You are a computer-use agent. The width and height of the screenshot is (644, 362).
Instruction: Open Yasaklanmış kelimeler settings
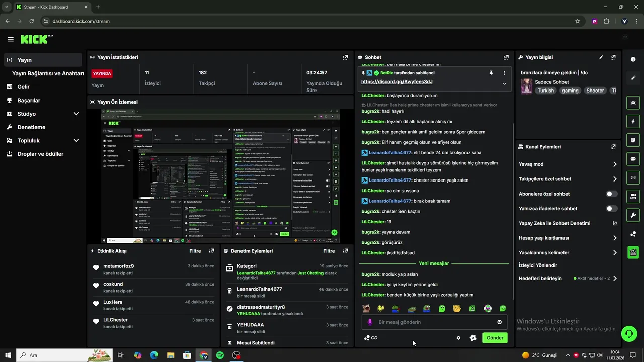pyautogui.click(x=568, y=253)
